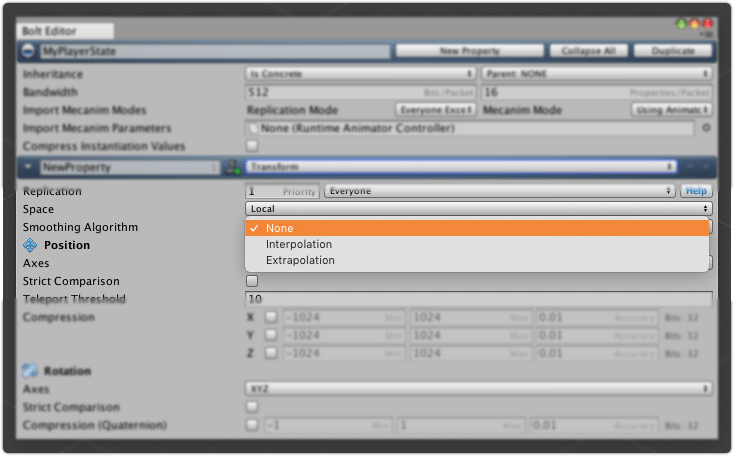The width and height of the screenshot is (734, 456).
Task: Switch to the Bolt Editor tab
Action: coord(66,31)
